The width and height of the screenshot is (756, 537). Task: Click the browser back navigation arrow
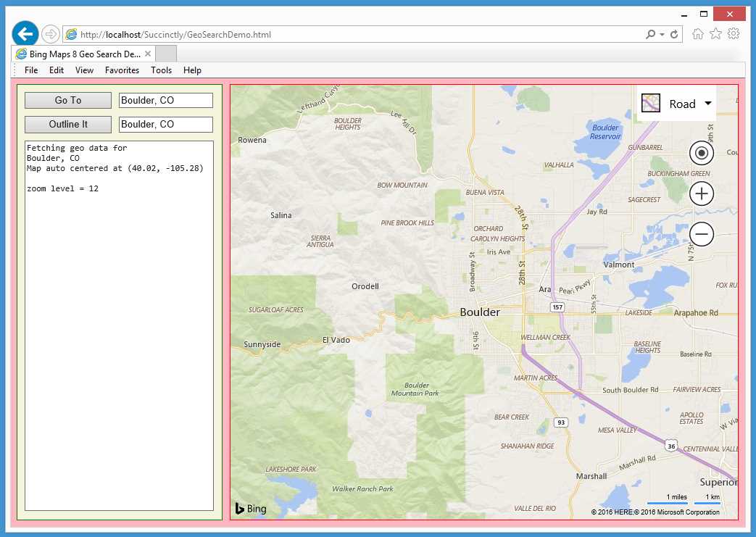point(25,33)
